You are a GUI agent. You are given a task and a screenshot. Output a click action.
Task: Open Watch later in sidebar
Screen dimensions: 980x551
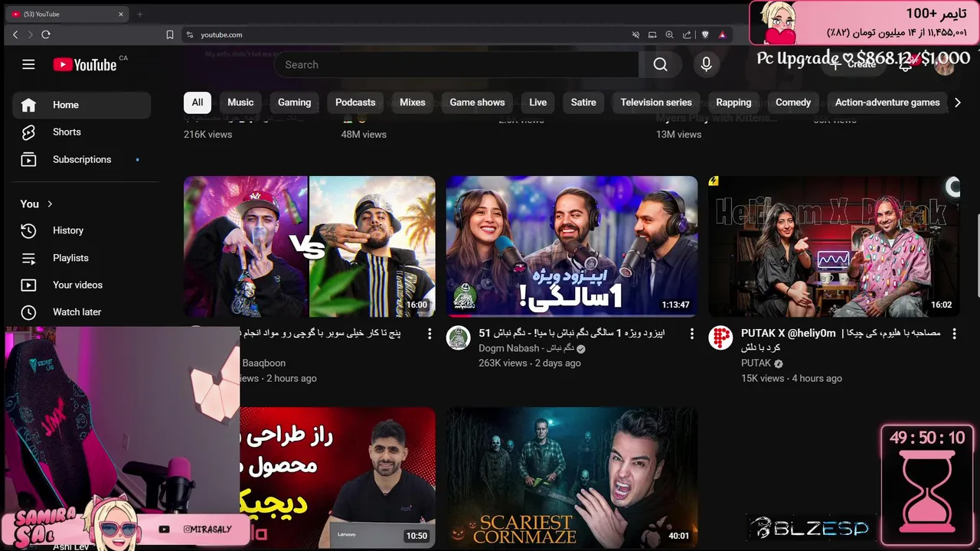81,312
